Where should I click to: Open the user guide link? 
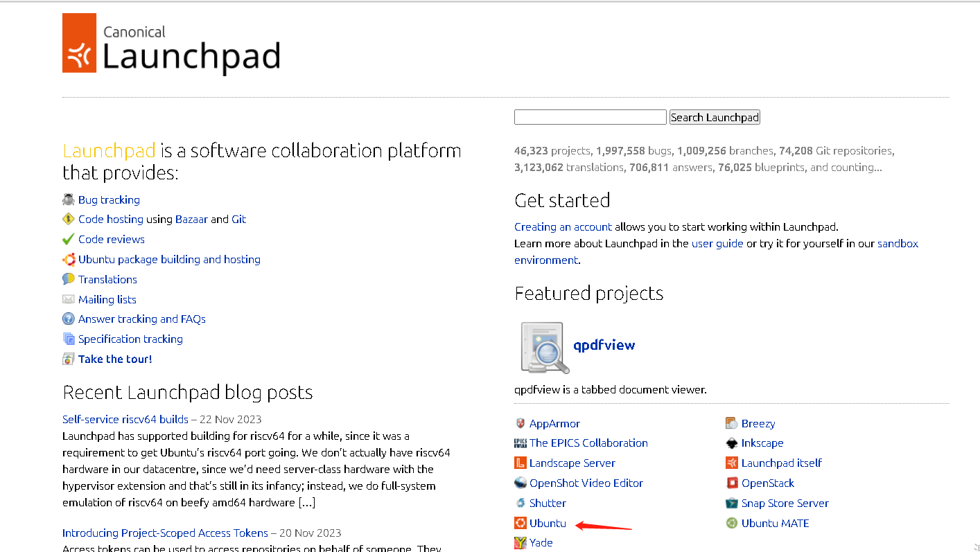717,243
